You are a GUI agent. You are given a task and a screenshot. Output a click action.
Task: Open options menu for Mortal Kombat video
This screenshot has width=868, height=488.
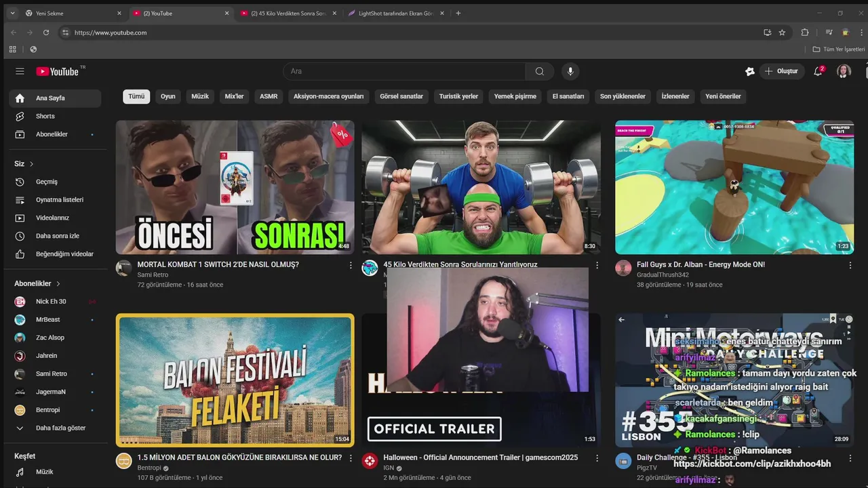point(351,265)
